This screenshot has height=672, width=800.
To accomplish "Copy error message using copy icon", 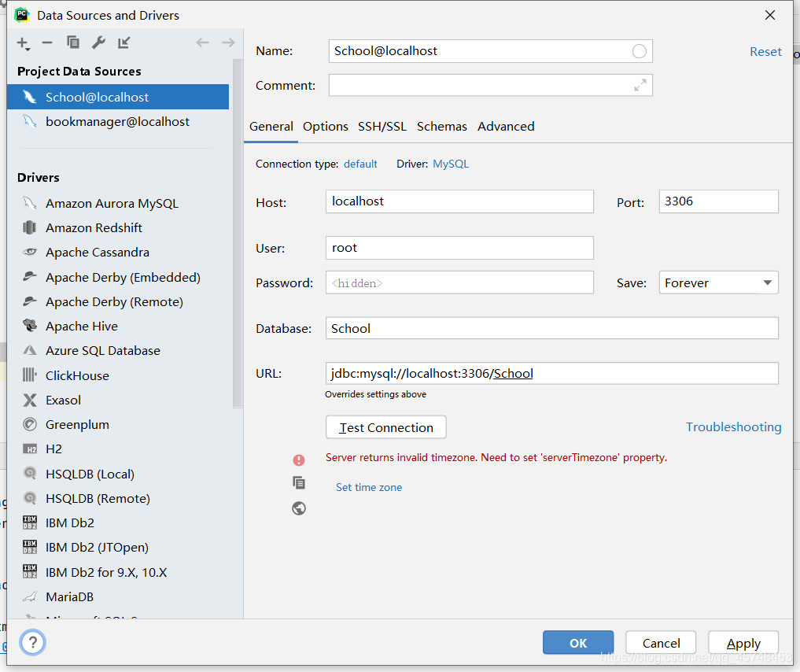I will point(299,483).
